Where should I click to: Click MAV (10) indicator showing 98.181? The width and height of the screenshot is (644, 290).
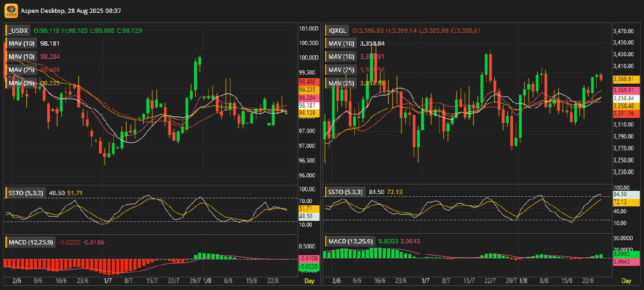point(22,43)
